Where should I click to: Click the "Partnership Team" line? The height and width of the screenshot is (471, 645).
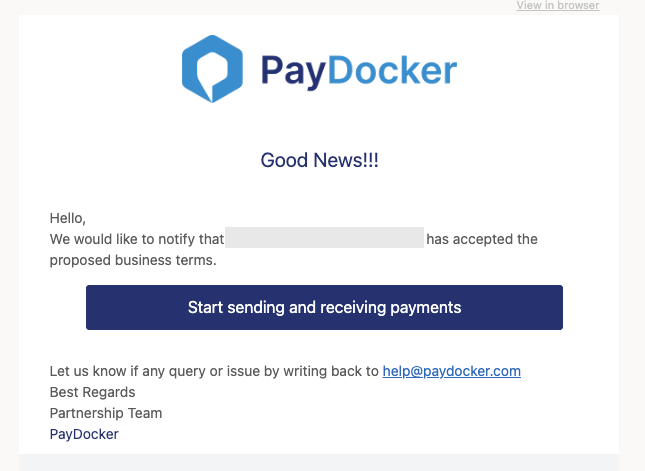[106, 413]
